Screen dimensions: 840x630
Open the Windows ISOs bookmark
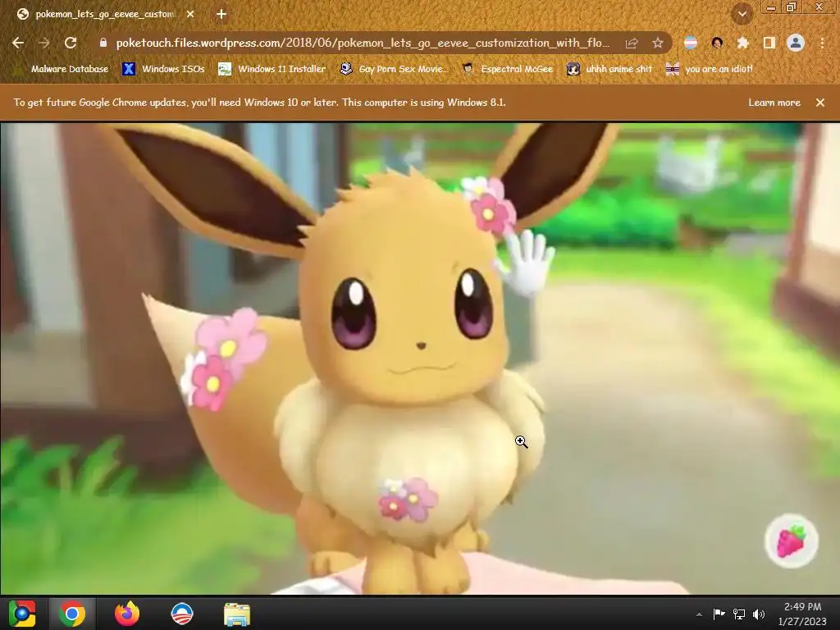pyautogui.click(x=163, y=69)
